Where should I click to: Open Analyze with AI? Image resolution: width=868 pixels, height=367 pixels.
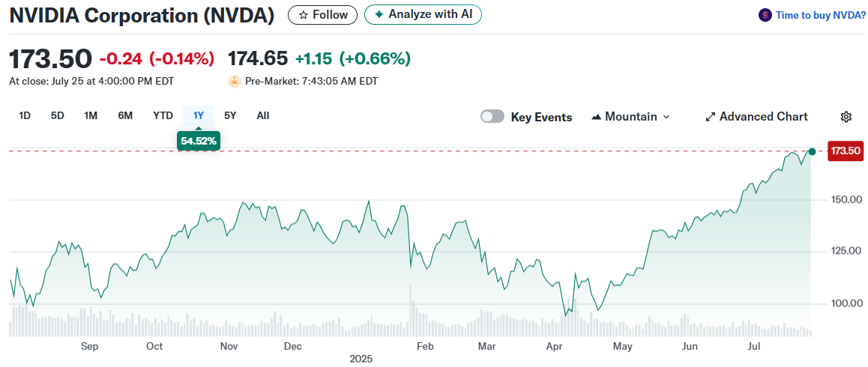pos(423,15)
